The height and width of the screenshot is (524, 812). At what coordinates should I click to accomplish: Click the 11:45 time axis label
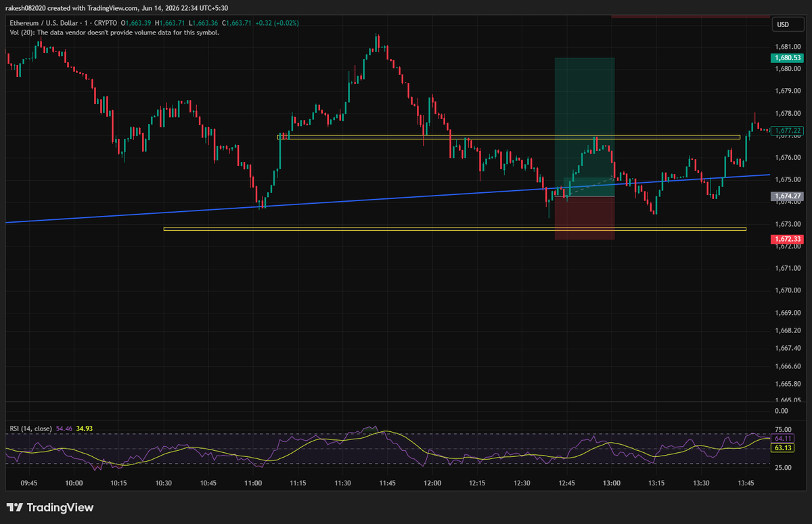[x=388, y=483]
